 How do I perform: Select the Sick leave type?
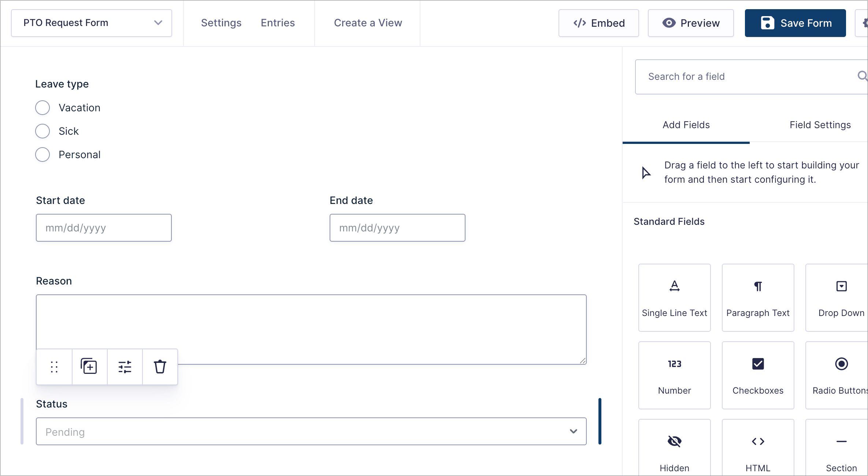[x=42, y=131]
